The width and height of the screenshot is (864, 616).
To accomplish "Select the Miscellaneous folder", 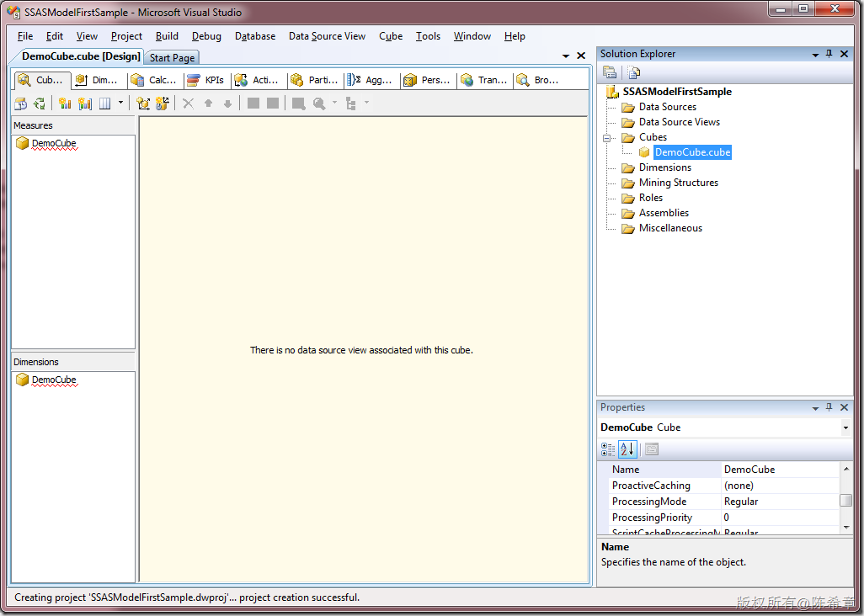I will click(670, 228).
